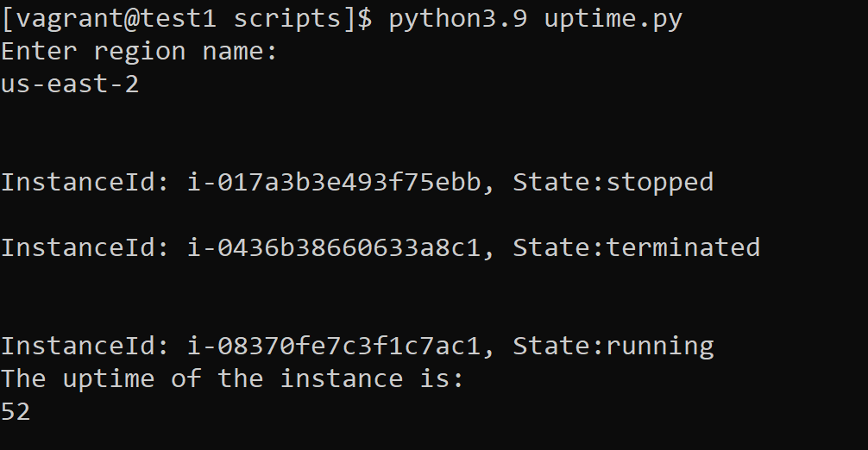Click the word "scripts" in the prompt
Screen dimensions: 868x450
287,19
